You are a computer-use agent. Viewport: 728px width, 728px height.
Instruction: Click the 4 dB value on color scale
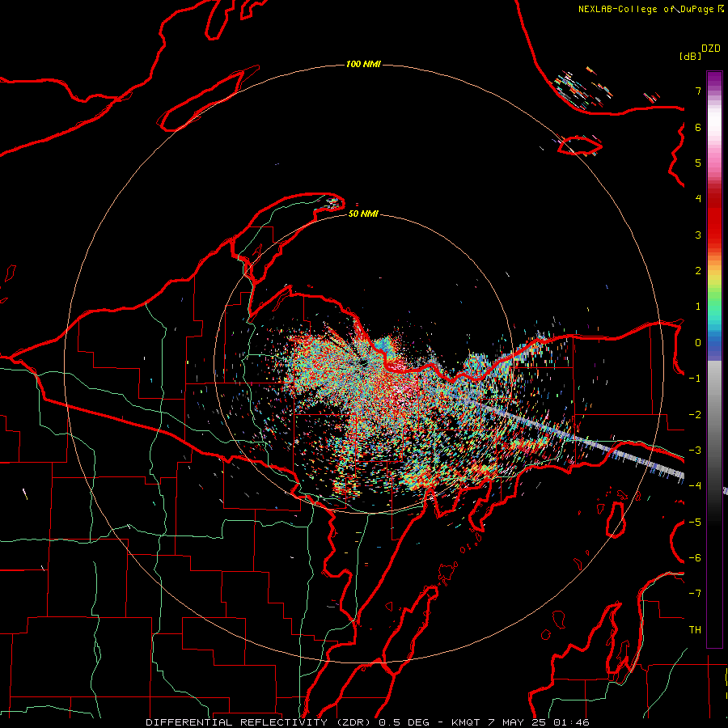pos(698,199)
